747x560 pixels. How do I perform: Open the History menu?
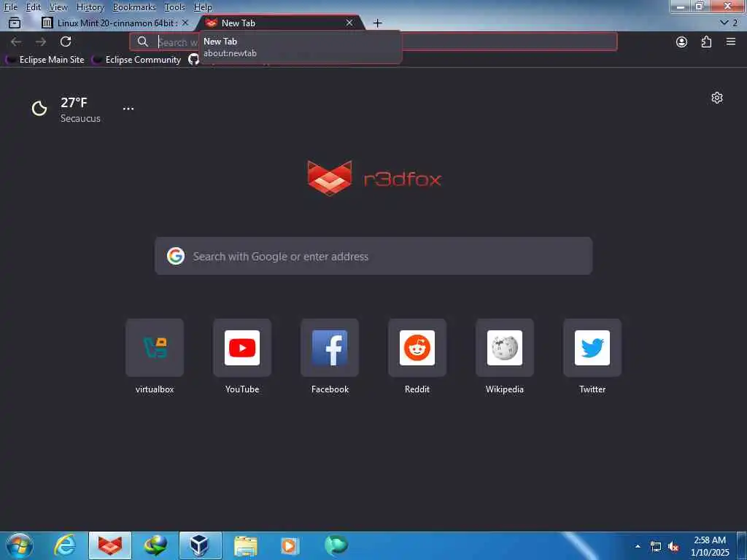click(x=90, y=7)
